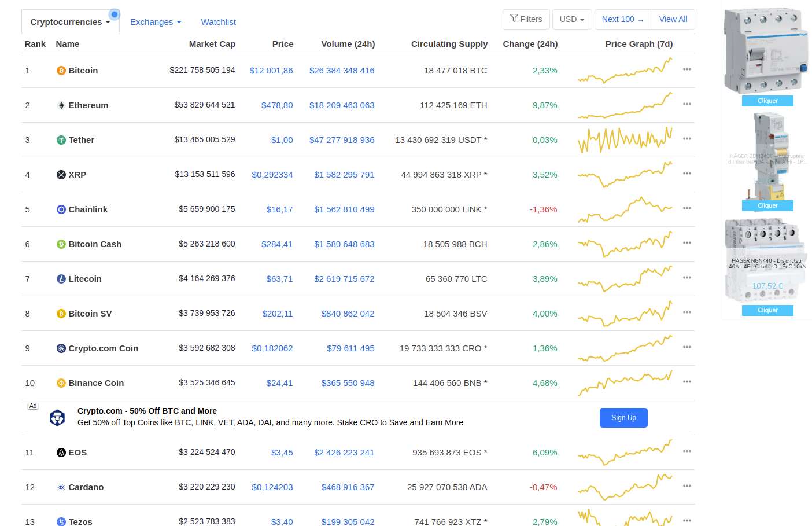Click the XRP logo icon

pos(61,175)
